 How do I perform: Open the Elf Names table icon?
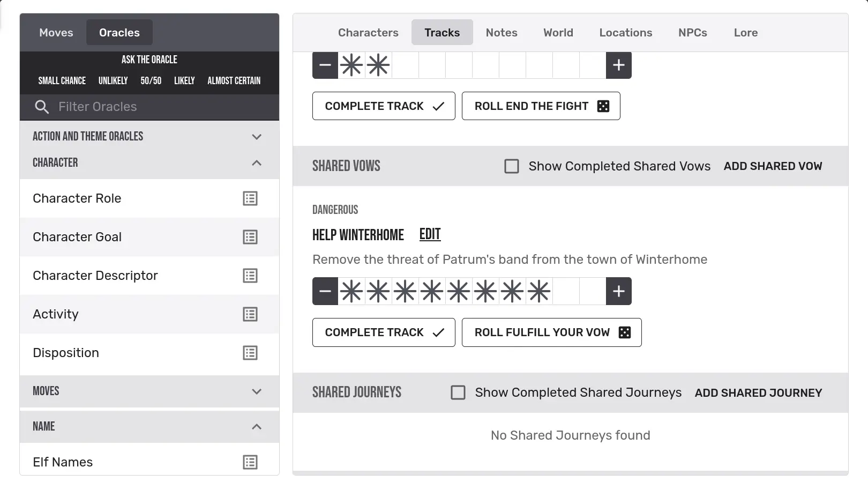[x=250, y=462]
